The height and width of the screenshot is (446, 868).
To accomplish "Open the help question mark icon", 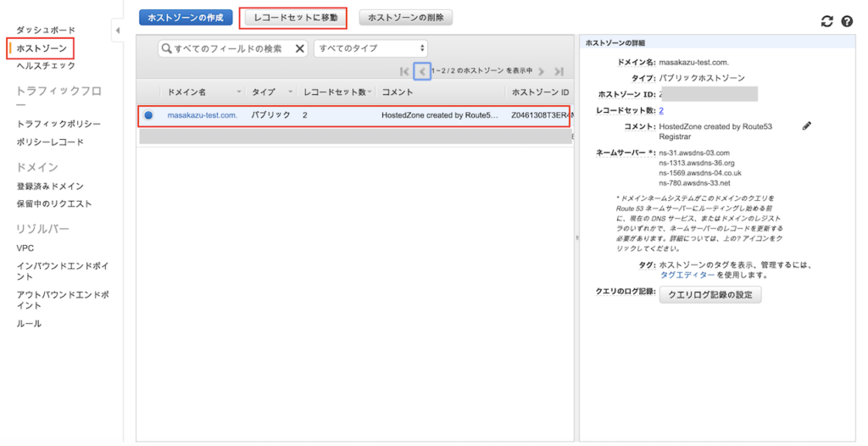I will point(846,21).
